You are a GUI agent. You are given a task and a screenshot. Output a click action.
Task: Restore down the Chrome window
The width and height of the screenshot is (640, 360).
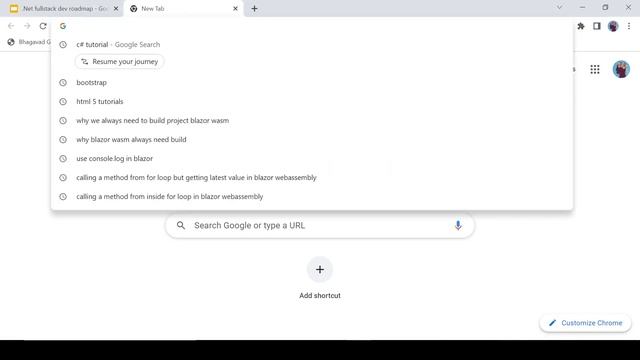605,7
